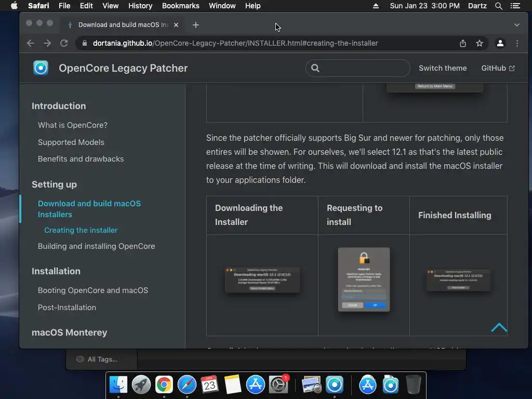The width and height of the screenshot is (532, 399).
Task: Click the Downloading the Installer screenshot thumbnail
Action: [262, 280]
